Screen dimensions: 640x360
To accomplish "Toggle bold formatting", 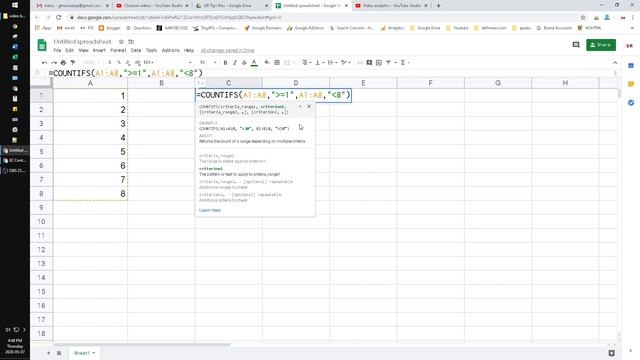I will click(225, 62).
